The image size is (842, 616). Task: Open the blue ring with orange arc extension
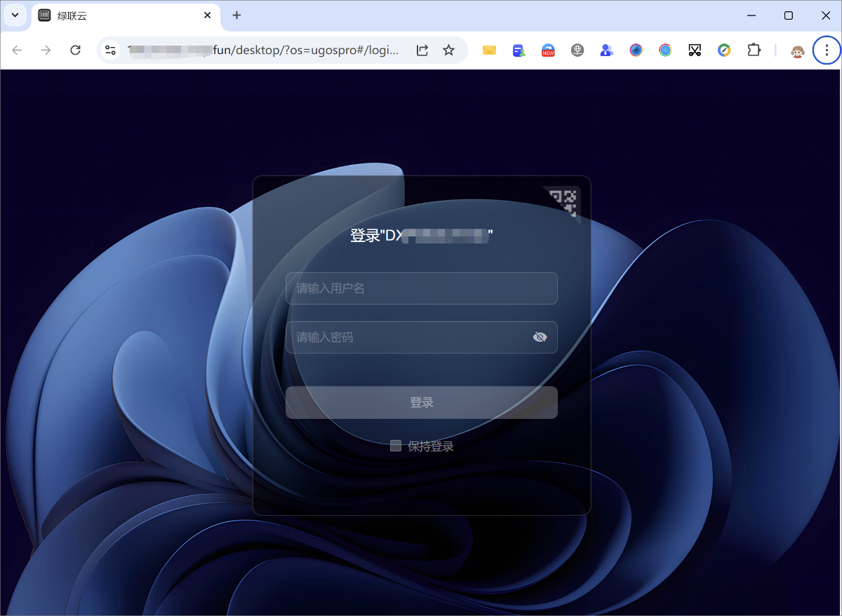point(665,51)
